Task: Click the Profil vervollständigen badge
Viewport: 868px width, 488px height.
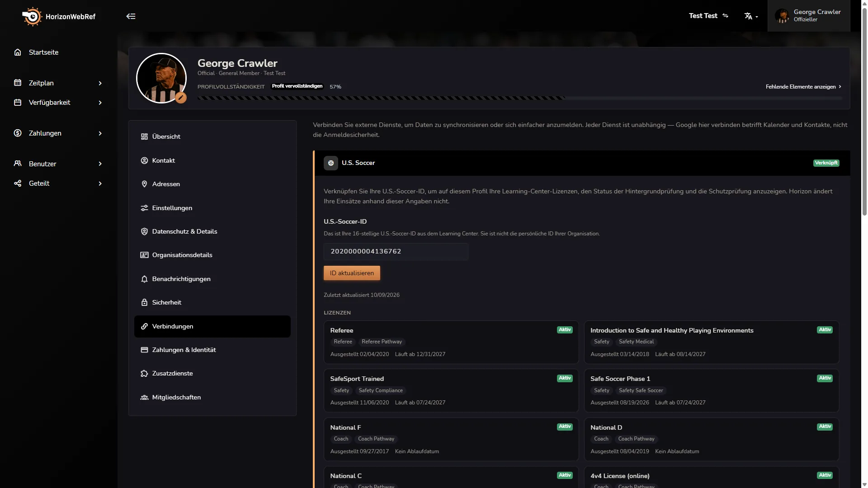Action: click(297, 86)
